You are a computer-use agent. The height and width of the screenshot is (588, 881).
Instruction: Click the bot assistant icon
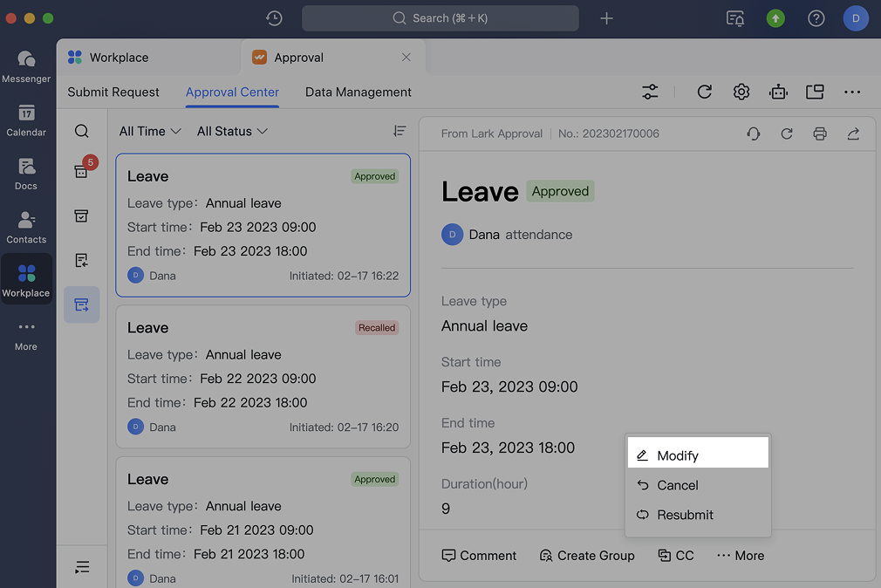click(778, 92)
